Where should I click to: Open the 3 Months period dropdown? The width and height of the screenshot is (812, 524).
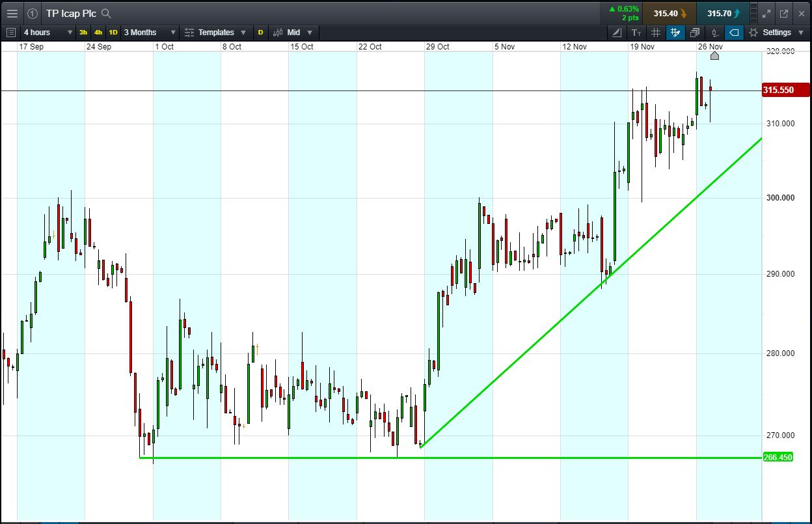tap(150, 32)
